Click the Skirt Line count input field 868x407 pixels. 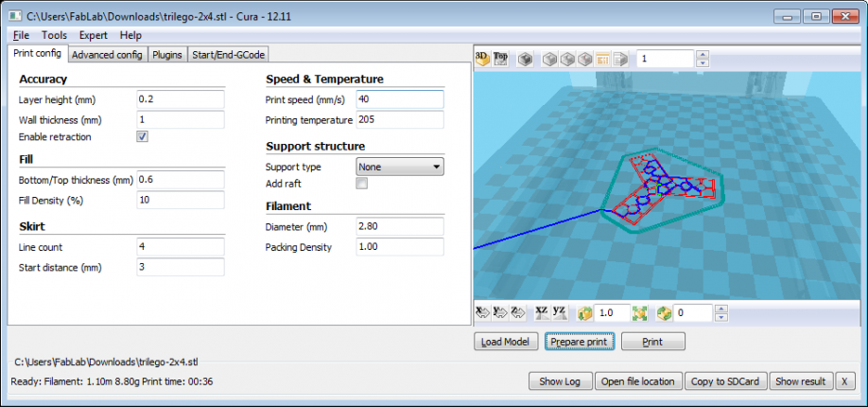pos(181,247)
